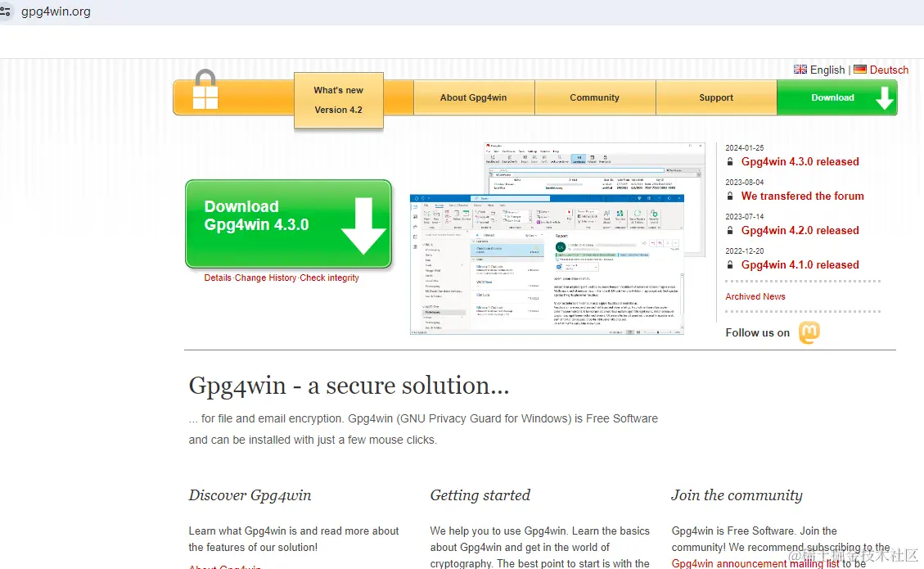
Task: Open the Community menu
Action: (x=595, y=98)
